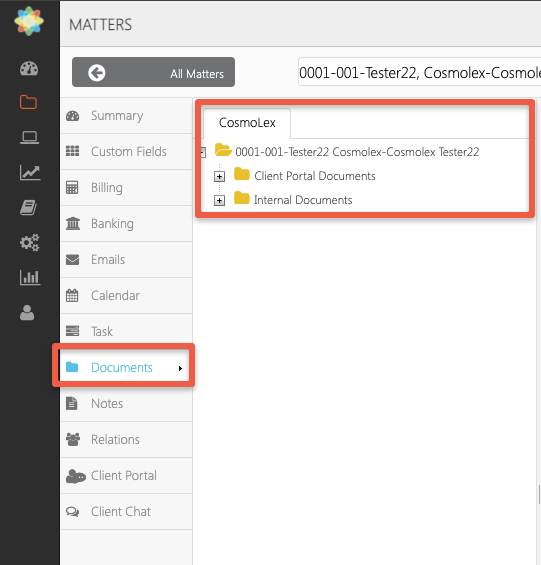The image size is (541, 565).
Task: Select the orange Matters folder sidebar icon
Action: (28, 102)
